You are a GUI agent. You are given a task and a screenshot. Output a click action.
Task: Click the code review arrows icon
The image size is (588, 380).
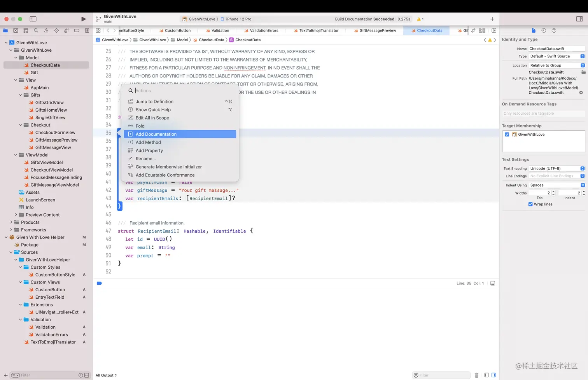click(473, 30)
